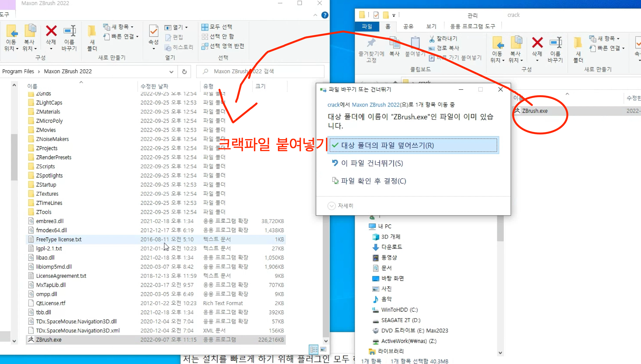Switch to large icons view toggle
Viewport: 641px width, 364px height.
coord(323,349)
